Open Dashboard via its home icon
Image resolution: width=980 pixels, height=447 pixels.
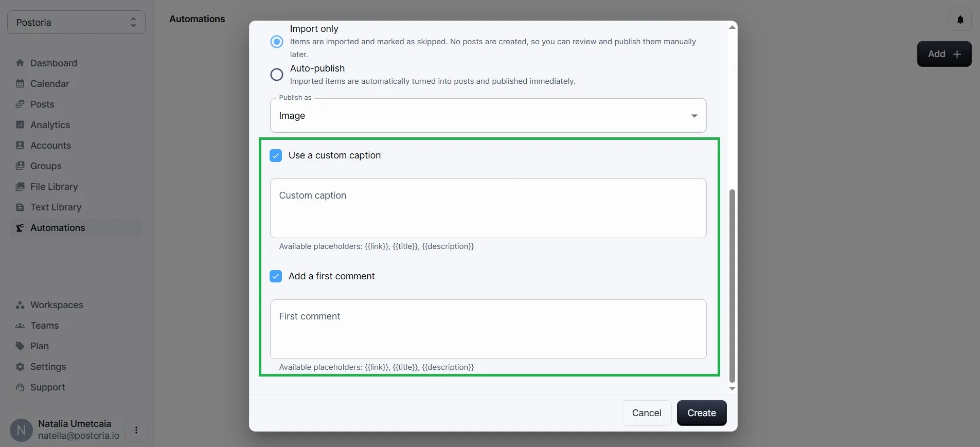(20, 63)
